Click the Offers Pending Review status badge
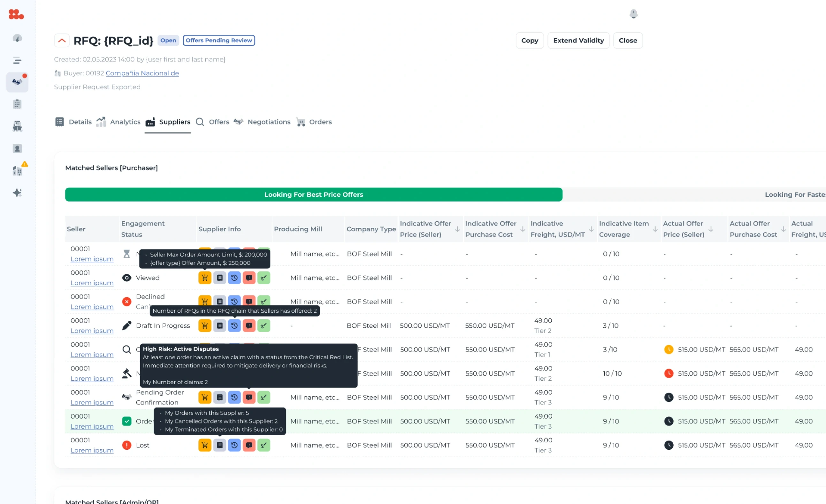 pos(218,40)
